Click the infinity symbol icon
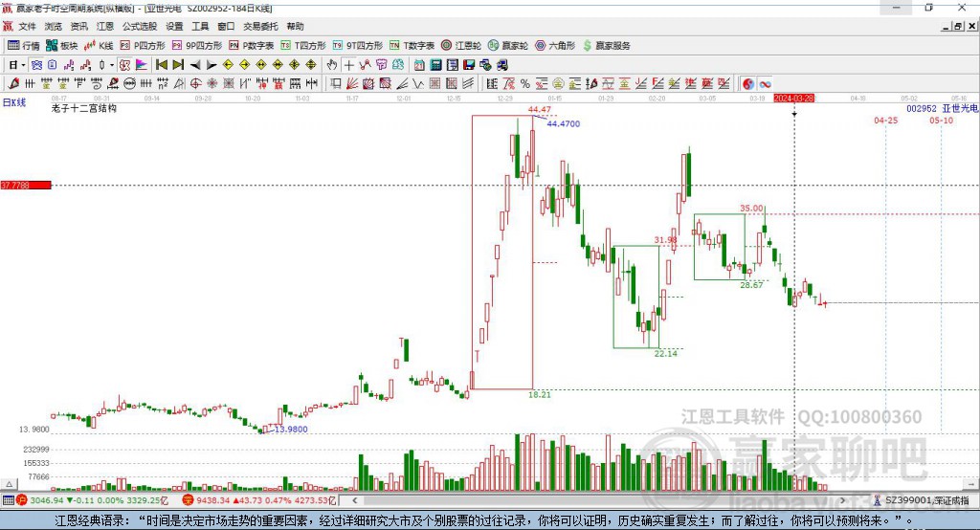 pos(765,84)
